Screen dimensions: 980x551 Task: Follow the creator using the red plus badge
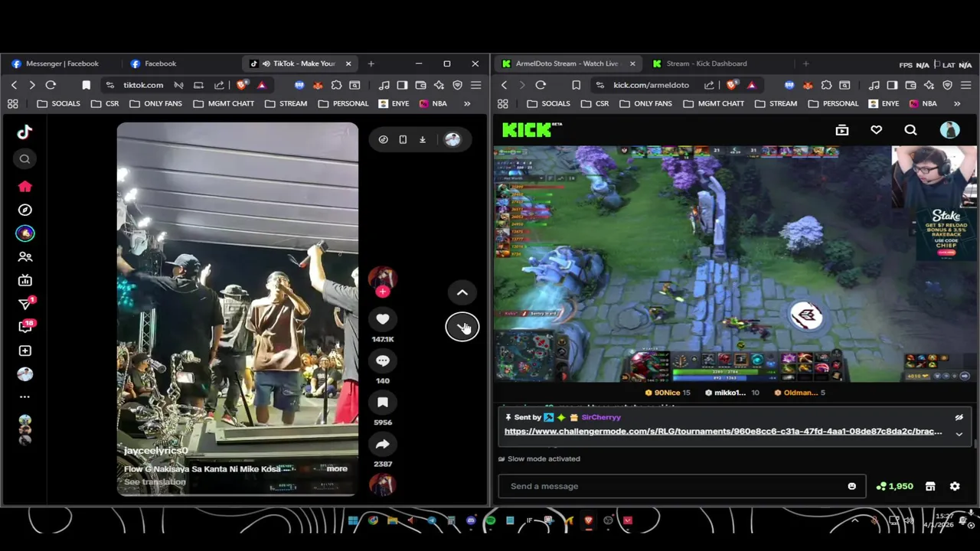(383, 292)
